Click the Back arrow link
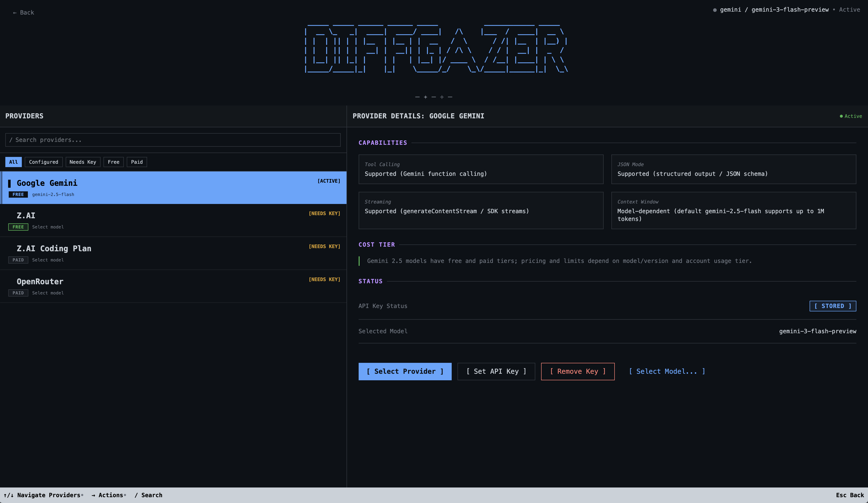The width and height of the screenshot is (868, 503). [24, 13]
